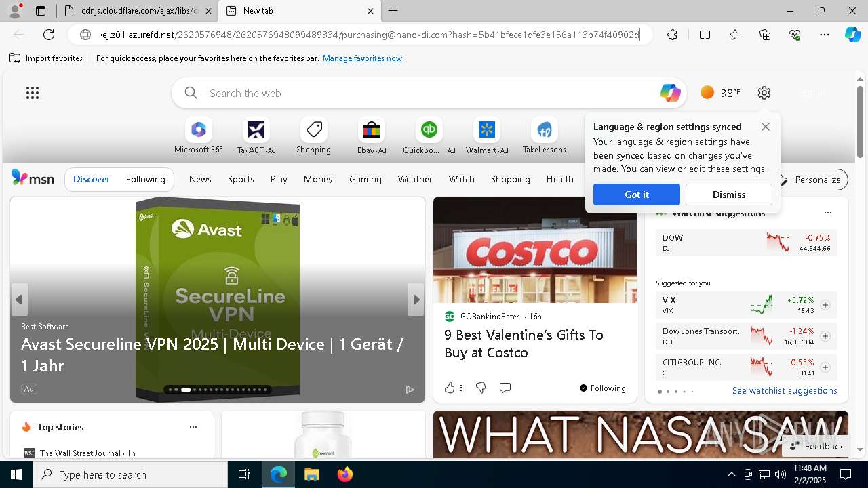Open the DOW stock row
This screenshot has width=868, height=488.
tap(747, 243)
